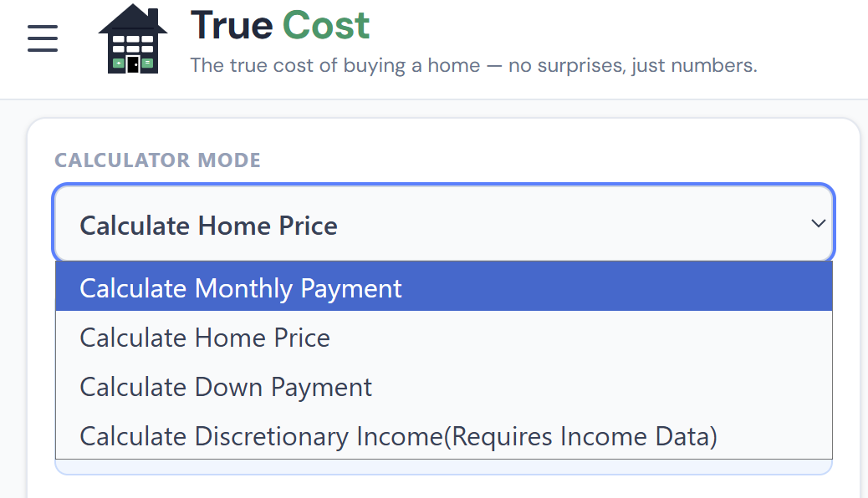Click the tagline about buying a home
This screenshot has width=868, height=498.
tap(473, 65)
